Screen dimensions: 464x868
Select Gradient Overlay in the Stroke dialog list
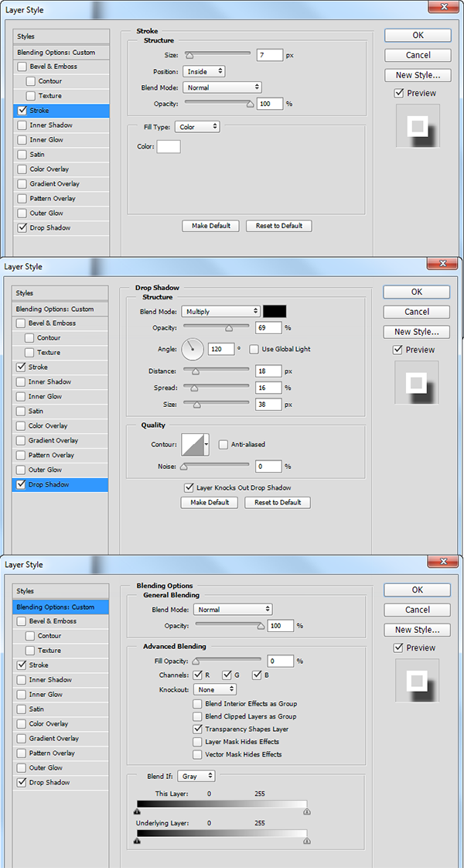click(x=54, y=184)
